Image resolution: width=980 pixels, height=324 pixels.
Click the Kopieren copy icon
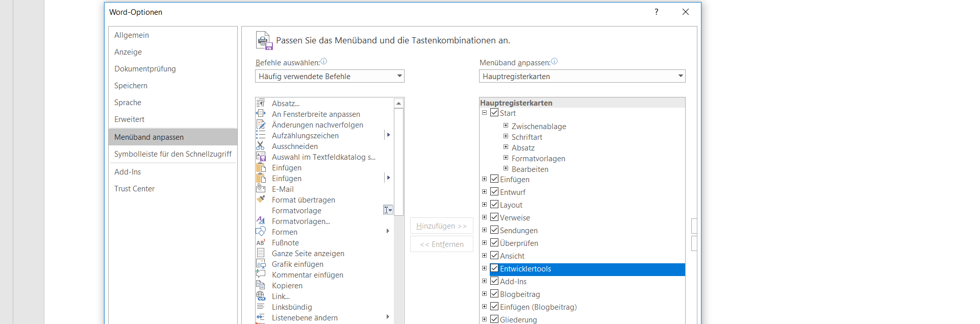[x=261, y=285]
